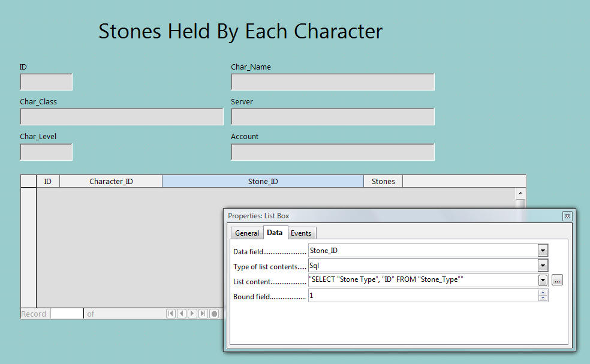The width and height of the screenshot is (590, 364).
Task: Expand the Data field dropdown
Action: click(x=543, y=251)
